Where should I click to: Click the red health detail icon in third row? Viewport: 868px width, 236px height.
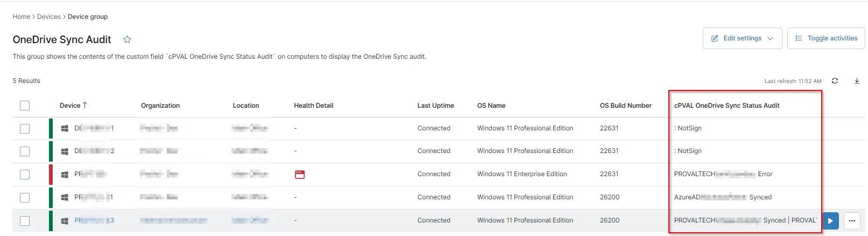click(300, 175)
